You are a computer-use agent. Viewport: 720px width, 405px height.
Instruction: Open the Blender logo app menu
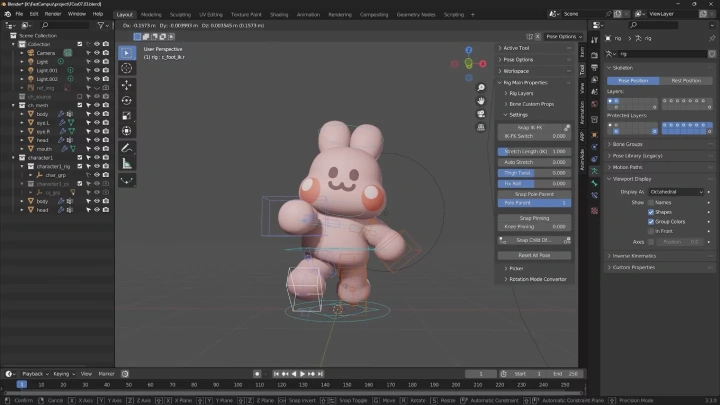8,14
